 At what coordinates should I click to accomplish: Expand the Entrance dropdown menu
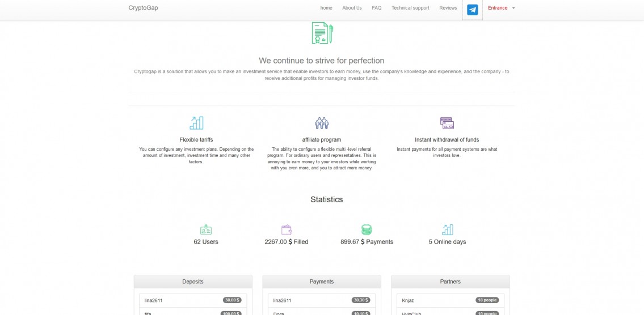point(501,8)
